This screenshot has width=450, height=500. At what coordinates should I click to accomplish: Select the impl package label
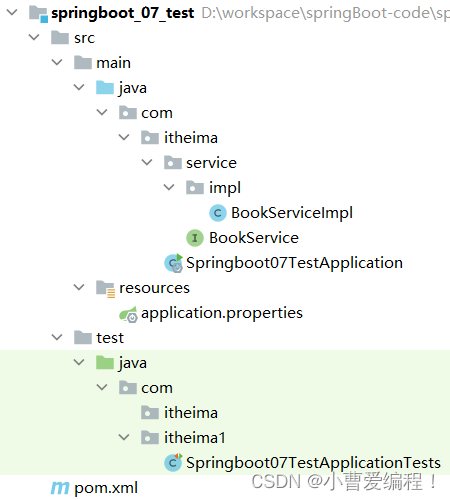[x=225, y=188]
